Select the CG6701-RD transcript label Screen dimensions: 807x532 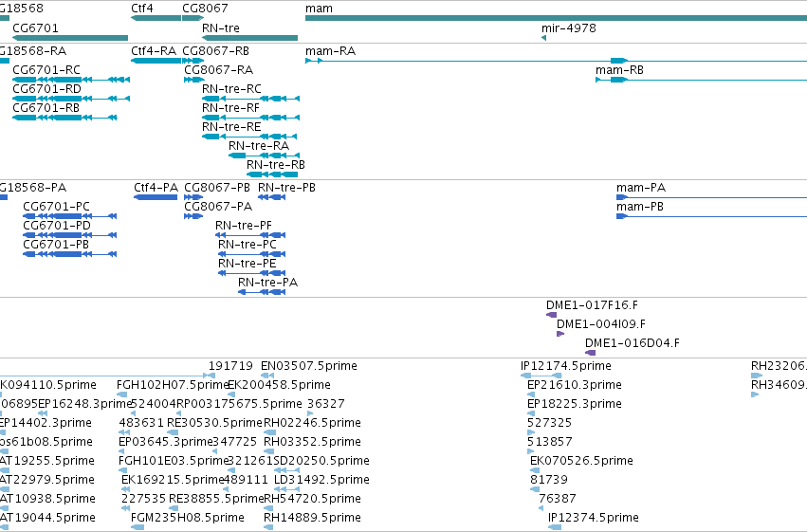[x=46, y=89]
